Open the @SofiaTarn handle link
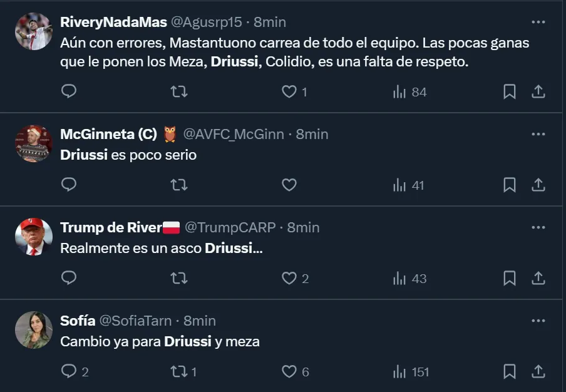The image size is (566, 392). pyautogui.click(x=135, y=321)
